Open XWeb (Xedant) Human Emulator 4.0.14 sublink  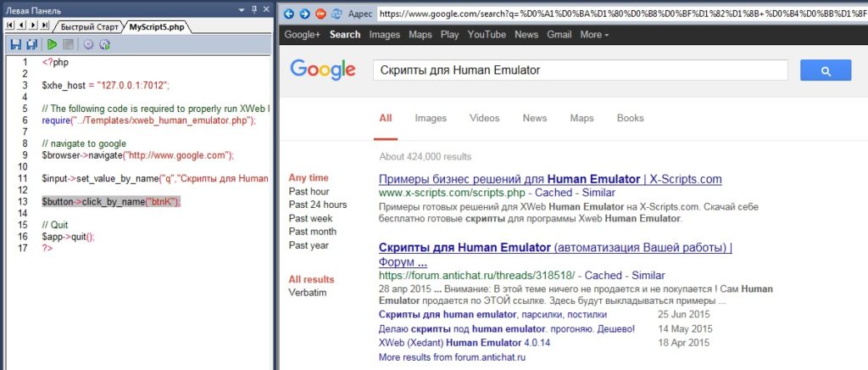tap(465, 343)
